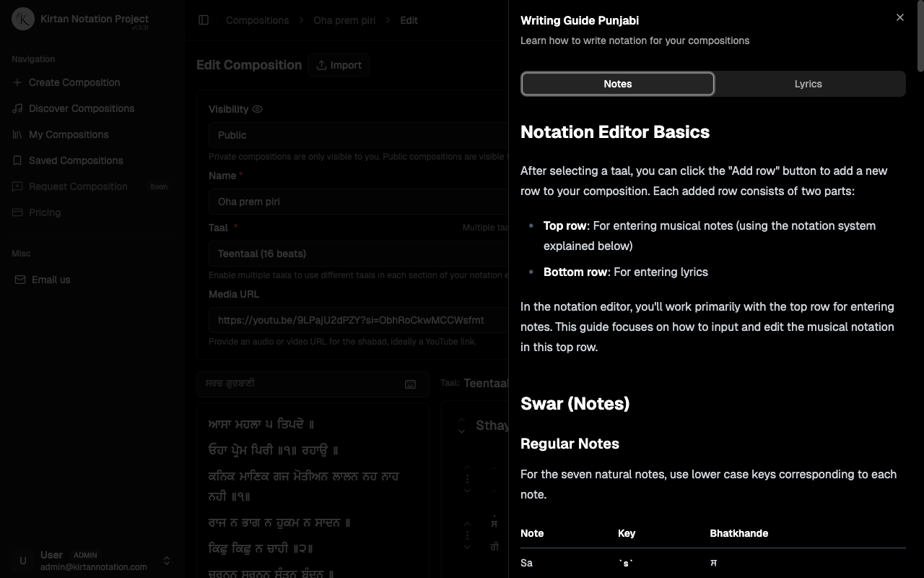The height and width of the screenshot is (578, 924).
Task: Collapse the sidebar using the panel icon
Action: tap(204, 20)
